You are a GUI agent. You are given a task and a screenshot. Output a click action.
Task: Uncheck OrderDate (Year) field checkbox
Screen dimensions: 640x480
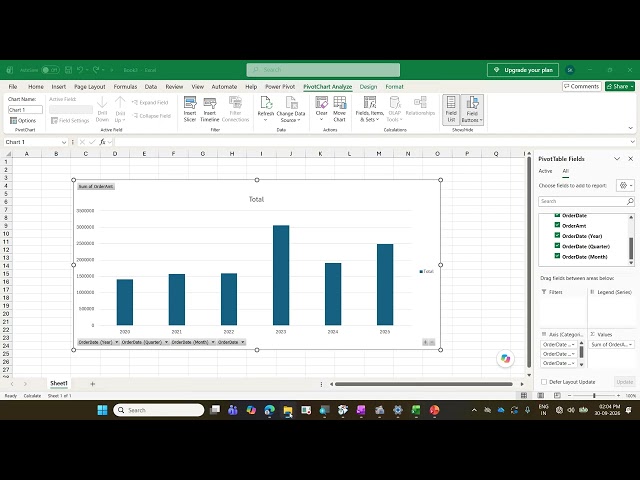(557, 236)
